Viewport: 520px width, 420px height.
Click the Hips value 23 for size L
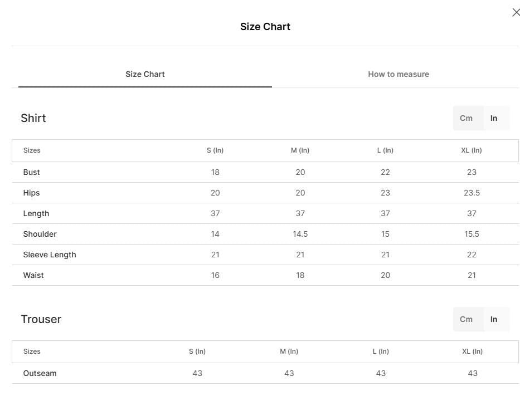tap(385, 193)
